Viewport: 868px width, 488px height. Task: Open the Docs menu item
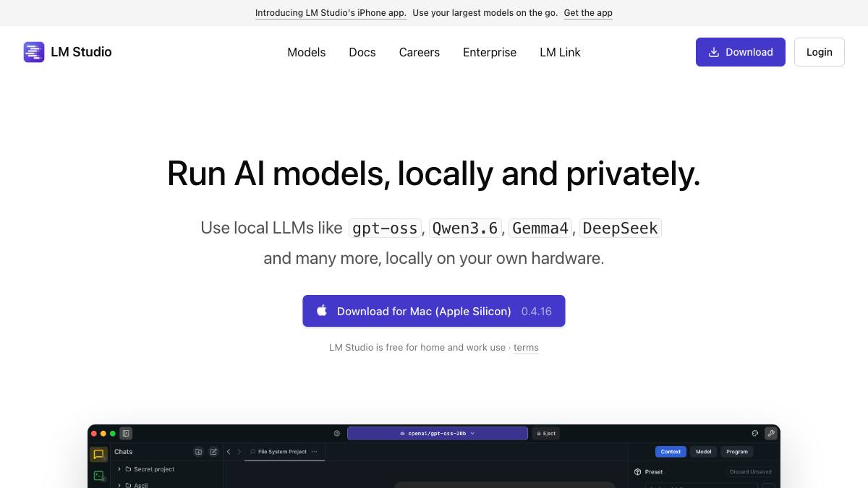362,52
